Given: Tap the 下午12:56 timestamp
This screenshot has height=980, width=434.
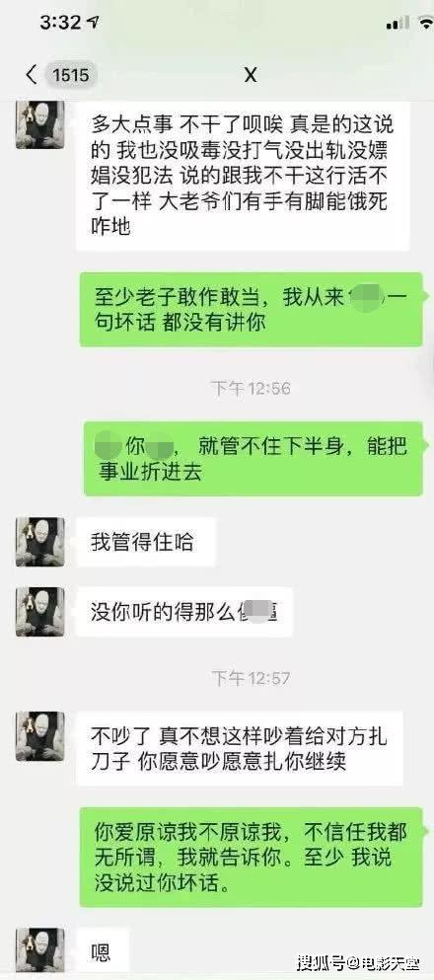Looking at the screenshot, I should pos(251,389).
